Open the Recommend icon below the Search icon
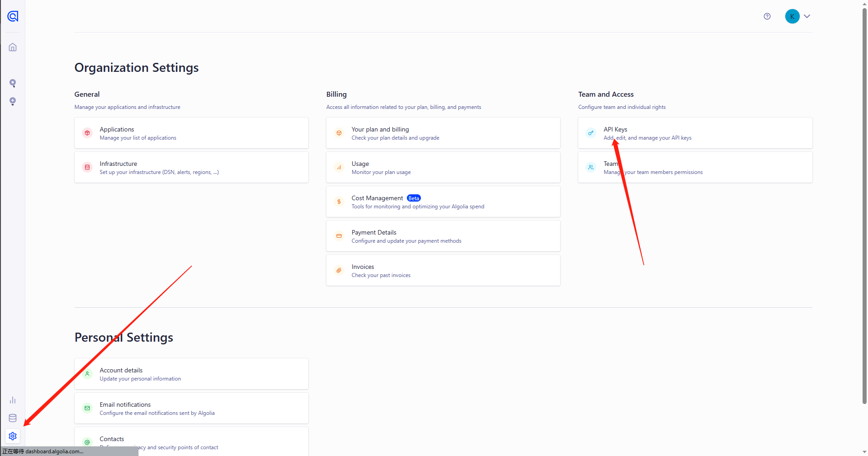 click(x=13, y=101)
